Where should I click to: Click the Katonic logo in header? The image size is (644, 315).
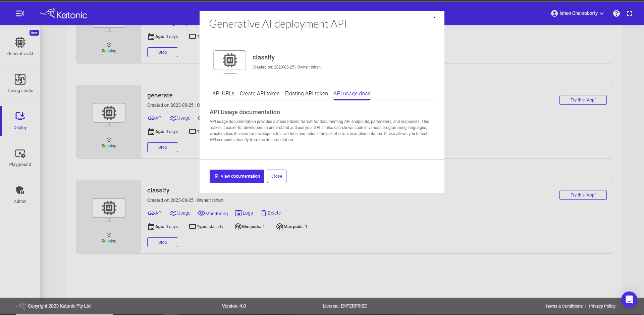[64, 14]
